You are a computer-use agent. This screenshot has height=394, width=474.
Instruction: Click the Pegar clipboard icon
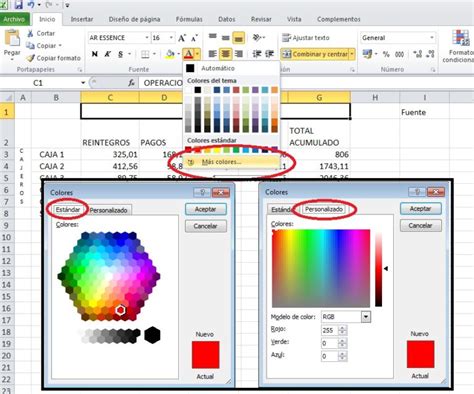[12, 37]
